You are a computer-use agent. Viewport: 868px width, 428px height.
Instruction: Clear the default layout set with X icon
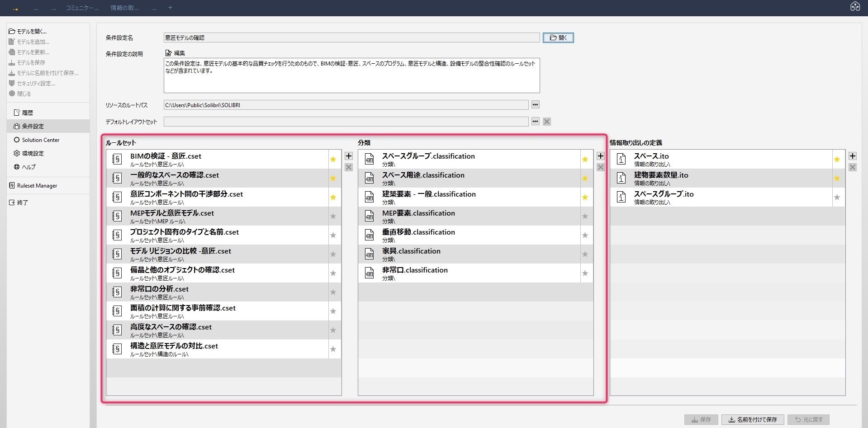click(547, 122)
